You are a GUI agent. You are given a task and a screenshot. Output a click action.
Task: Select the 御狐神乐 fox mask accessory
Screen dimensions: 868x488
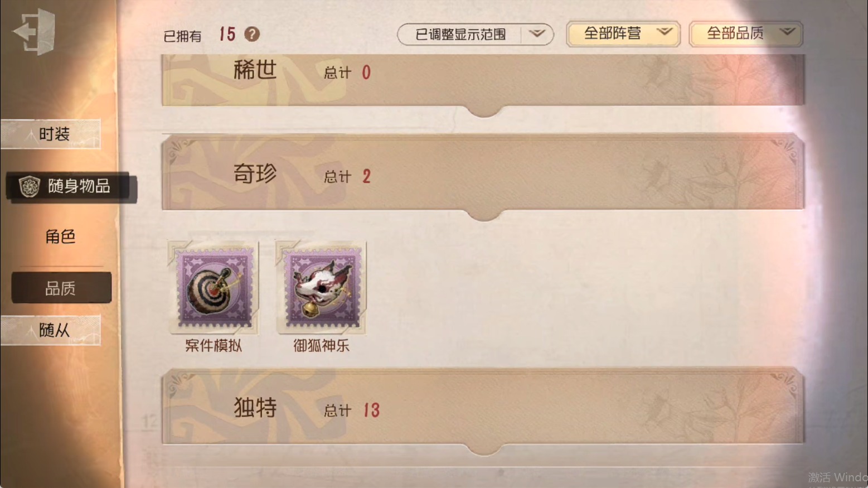(x=322, y=288)
